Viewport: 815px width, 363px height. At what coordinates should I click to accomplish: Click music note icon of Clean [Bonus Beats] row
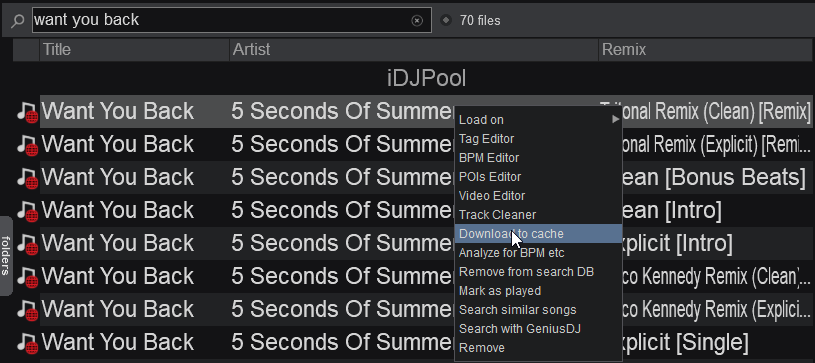pos(27,178)
